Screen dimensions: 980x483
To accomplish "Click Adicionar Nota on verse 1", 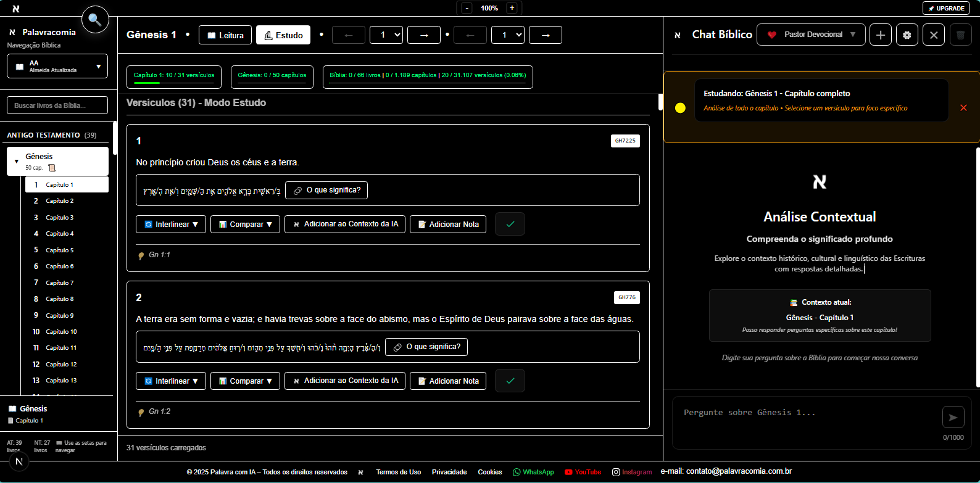I will click(x=448, y=225).
